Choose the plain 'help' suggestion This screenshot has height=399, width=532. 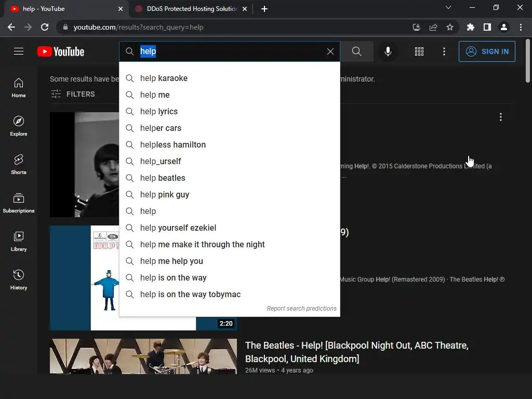coord(229,211)
